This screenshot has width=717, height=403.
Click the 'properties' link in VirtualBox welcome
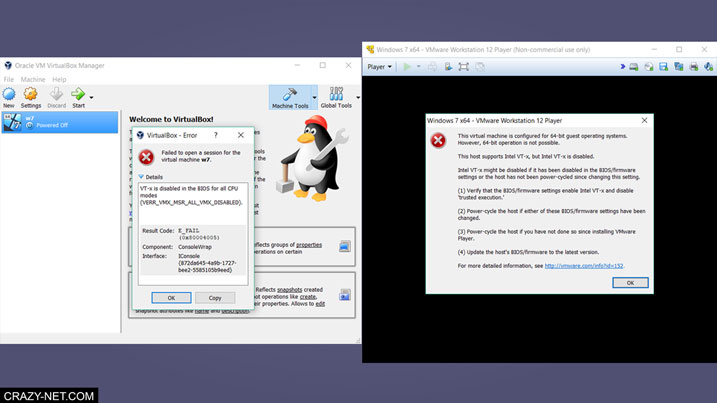tap(309, 245)
